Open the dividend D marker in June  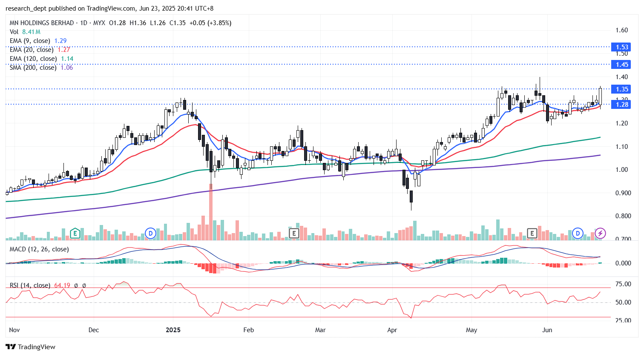click(578, 233)
